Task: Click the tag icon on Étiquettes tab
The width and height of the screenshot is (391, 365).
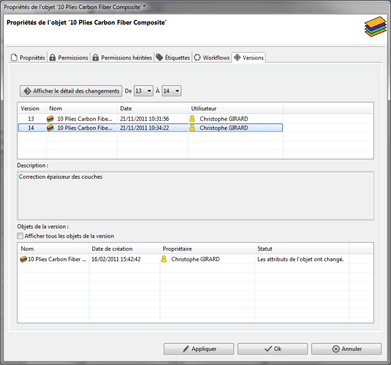Action: [159, 57]
